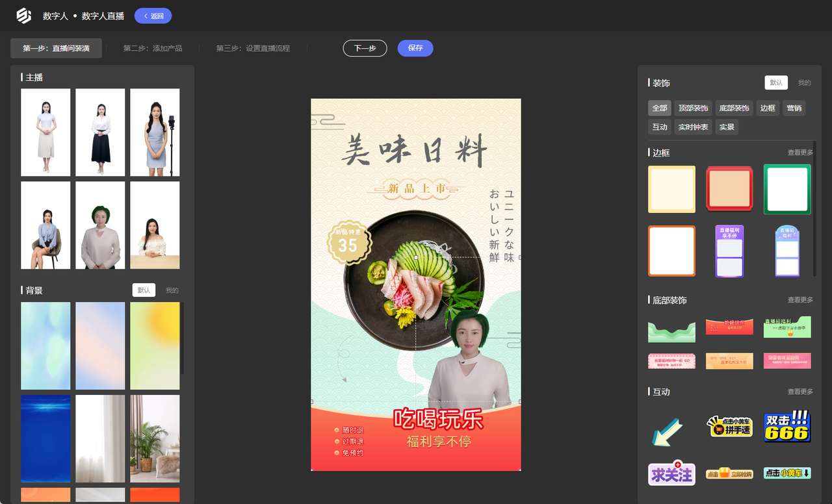Add the 点击小黄车拼手速 sticker
Screen dimensions: 832x504
coord(729,427)
